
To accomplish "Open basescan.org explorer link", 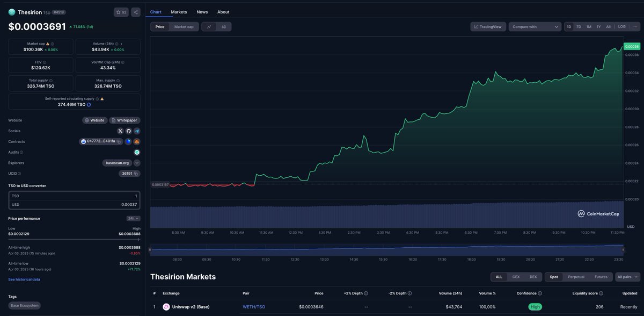I will coord(117,163).
